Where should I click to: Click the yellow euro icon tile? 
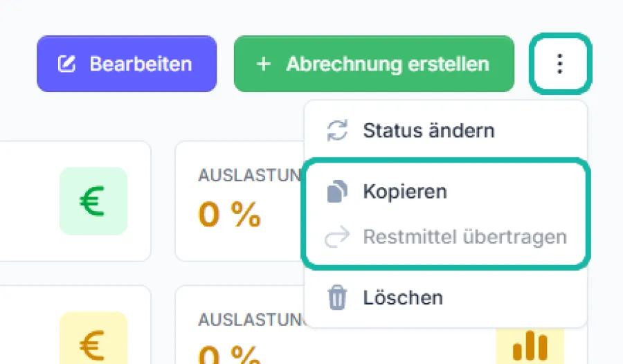pyautogui.click(x=93, y=338)
